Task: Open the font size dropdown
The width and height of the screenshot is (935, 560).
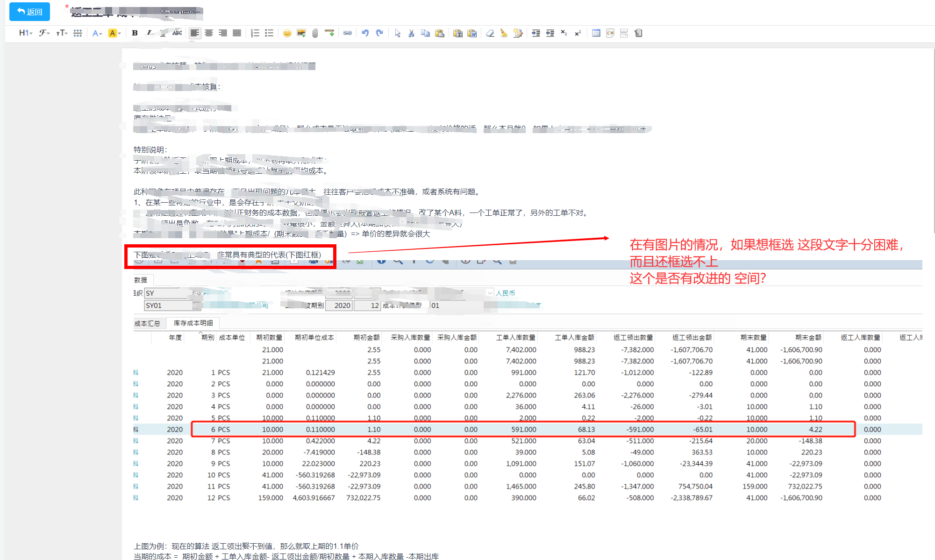Action: 62,33
